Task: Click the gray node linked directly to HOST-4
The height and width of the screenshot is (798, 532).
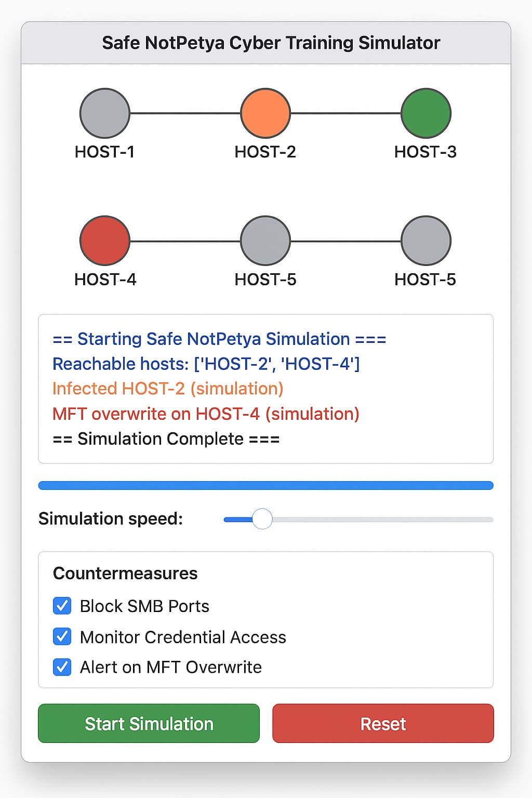Action: click(265, 241)
